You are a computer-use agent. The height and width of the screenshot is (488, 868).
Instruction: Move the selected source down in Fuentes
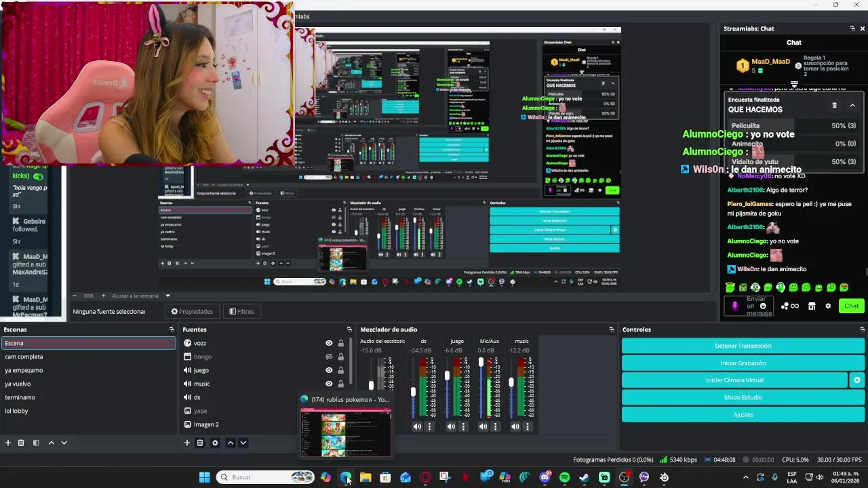[243, 443]
